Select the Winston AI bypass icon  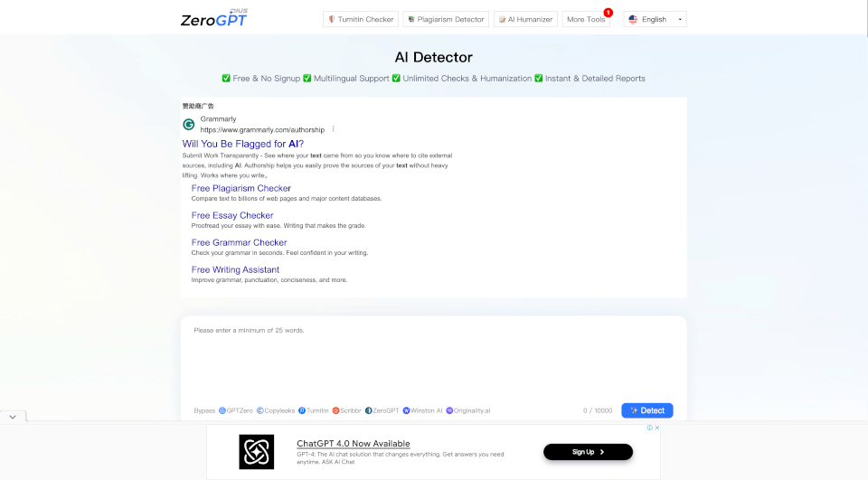[x=406, y=410]
